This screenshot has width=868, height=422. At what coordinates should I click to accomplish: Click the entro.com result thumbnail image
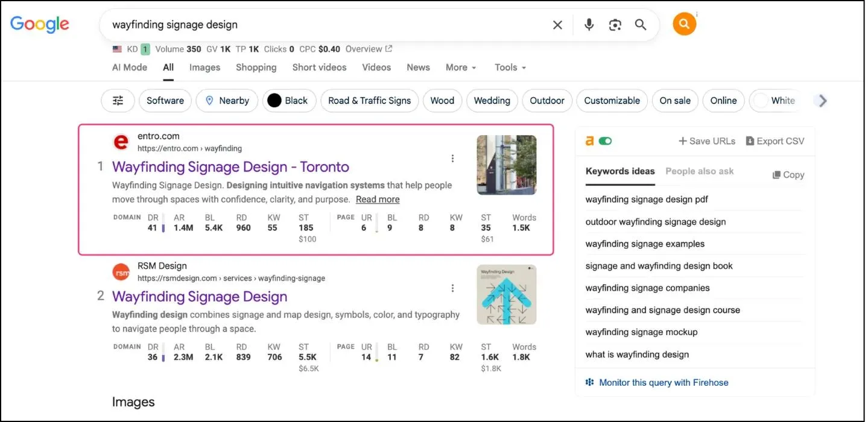(x=506, y=165)
